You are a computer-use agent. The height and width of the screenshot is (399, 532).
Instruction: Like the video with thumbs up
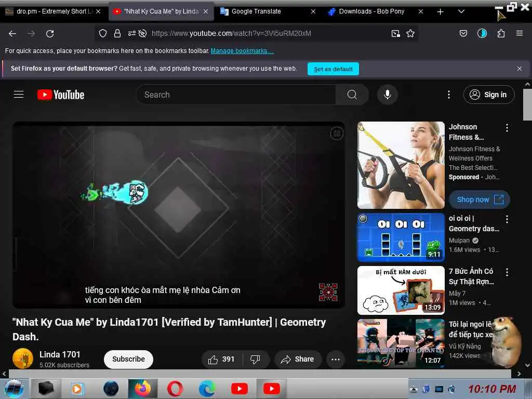tap(221, 360)
